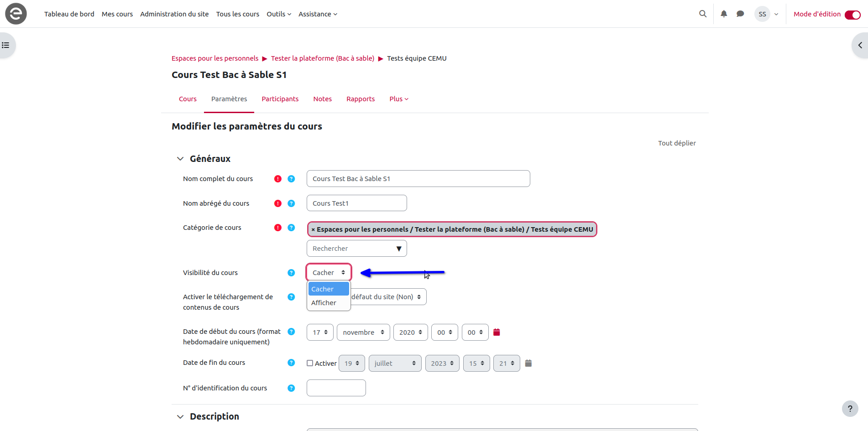Select Afficher in the visibility dropdown
This screenshot has width=868, height=431.
[324, 303]
